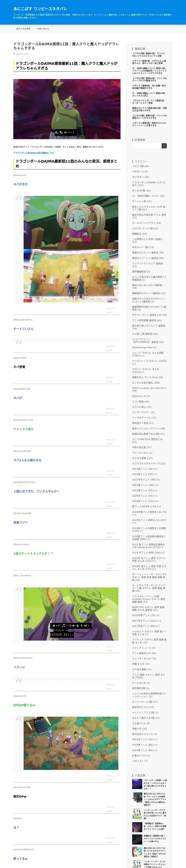
Task: Click the calendar icon beside the post date
Action: [14, 54]
